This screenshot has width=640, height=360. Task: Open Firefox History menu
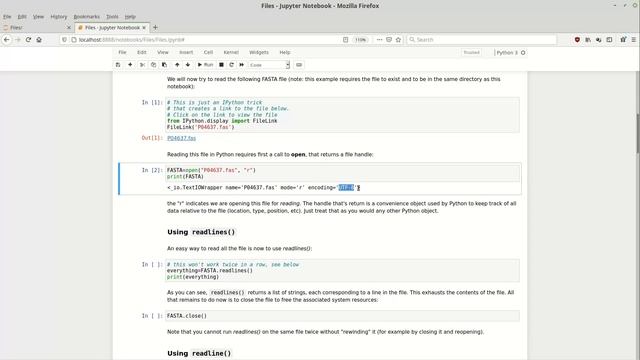pyautogui.click(x=58, y=17)
